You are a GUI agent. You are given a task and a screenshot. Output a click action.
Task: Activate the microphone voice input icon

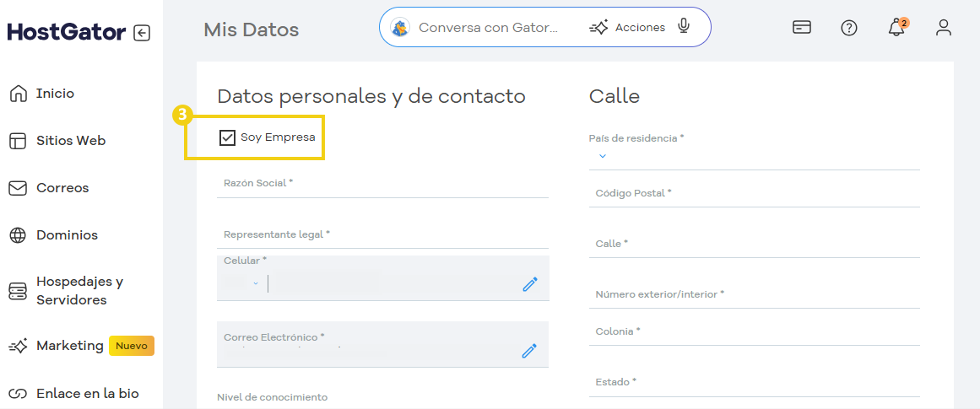pos(685,27)
